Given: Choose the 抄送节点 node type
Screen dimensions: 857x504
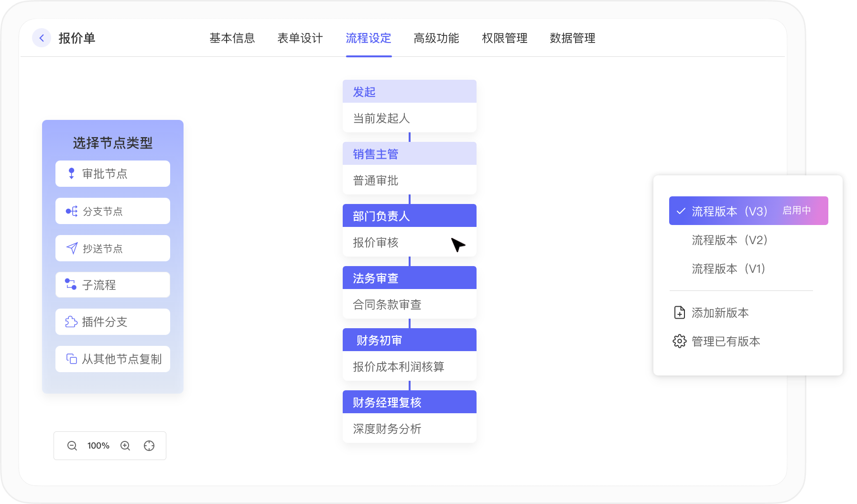Looking at the screenshot, I should coord(113,248).
